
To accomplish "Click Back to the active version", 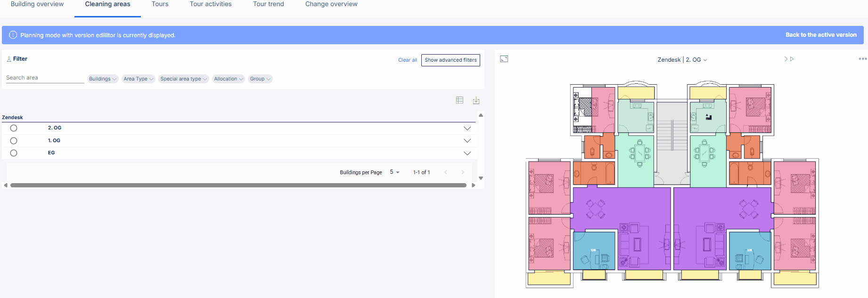I will point(821,35).
